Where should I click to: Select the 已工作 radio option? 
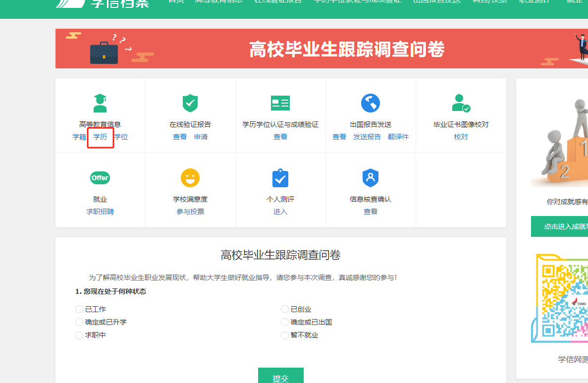(x=79, y=309)
